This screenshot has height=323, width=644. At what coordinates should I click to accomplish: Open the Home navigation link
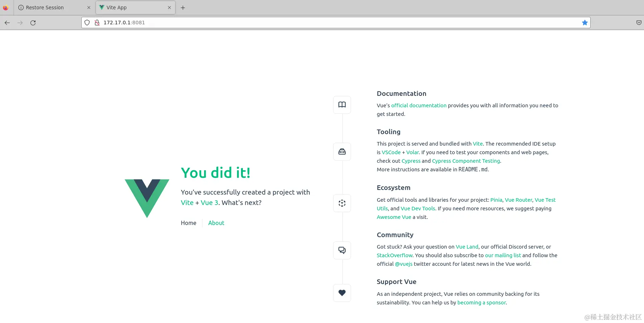[x=188, y=223]
